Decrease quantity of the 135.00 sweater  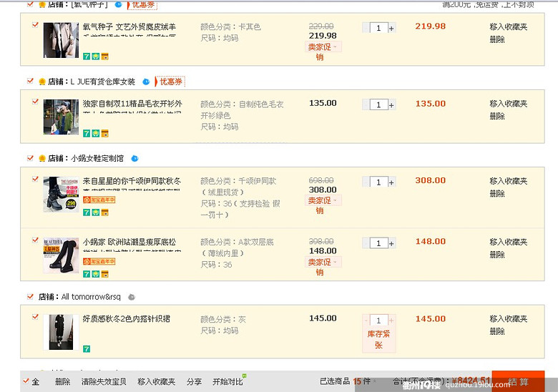point(366,105)
